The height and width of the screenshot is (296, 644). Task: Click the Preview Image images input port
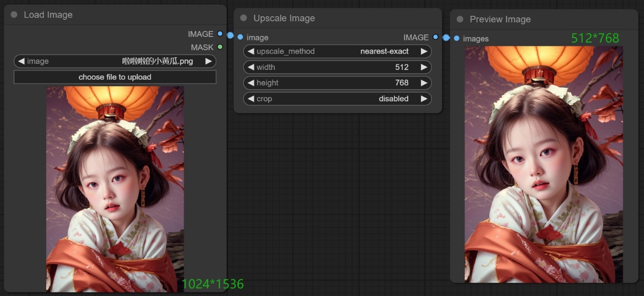tap(457, 39)
